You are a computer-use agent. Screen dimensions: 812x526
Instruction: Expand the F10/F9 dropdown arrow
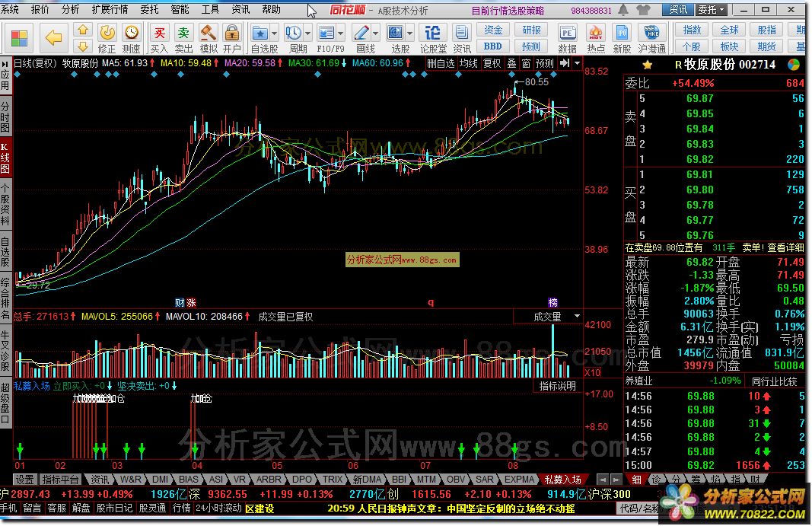tap(340, 33)
